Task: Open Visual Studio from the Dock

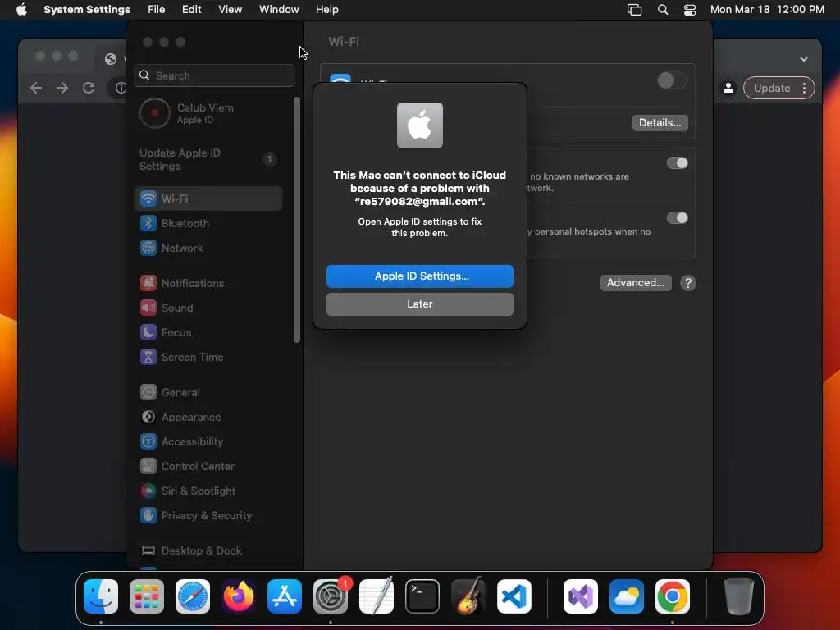Action: 581,596
